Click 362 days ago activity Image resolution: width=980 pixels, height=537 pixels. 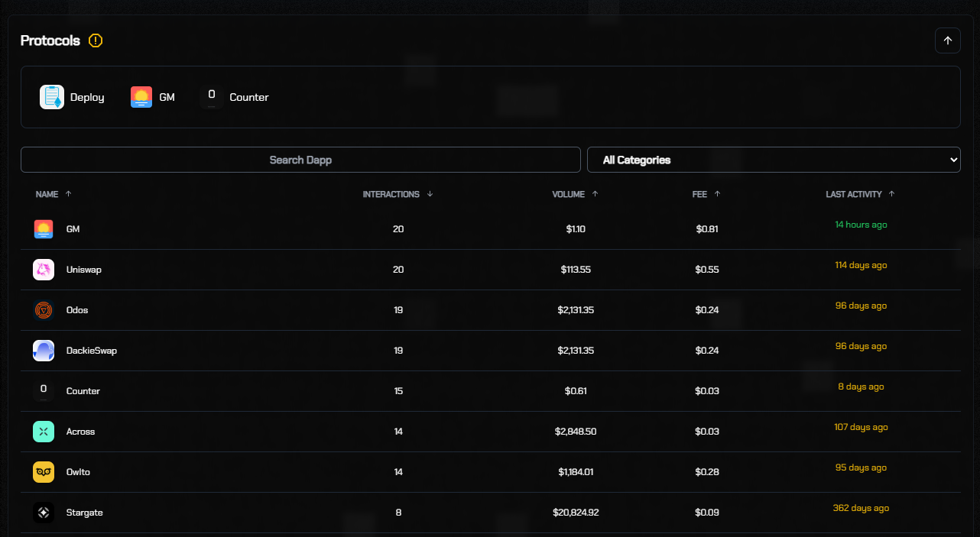(x=861, y=508)
